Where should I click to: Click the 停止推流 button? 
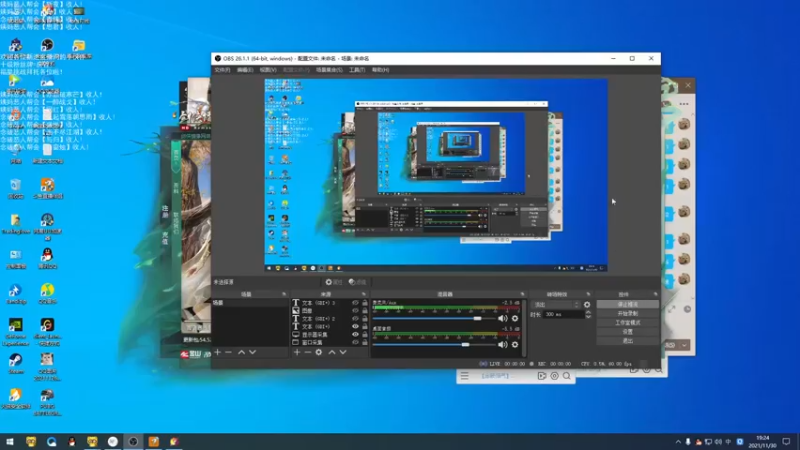[x=628, y=304]
